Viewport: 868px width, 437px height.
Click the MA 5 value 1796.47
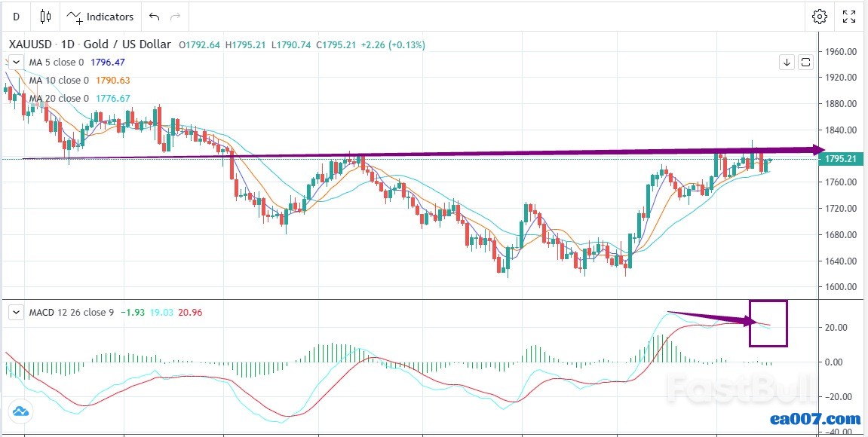coord(107,63)
